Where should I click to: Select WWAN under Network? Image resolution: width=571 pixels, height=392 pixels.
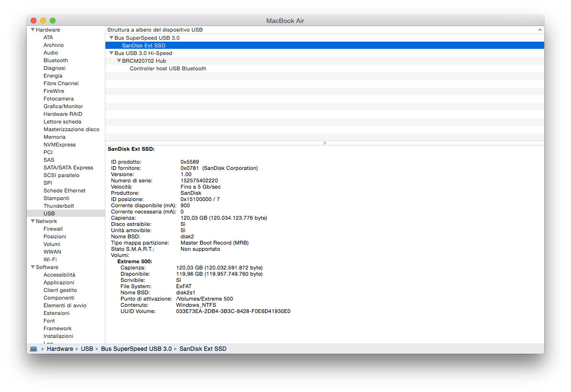pos(52,251)
